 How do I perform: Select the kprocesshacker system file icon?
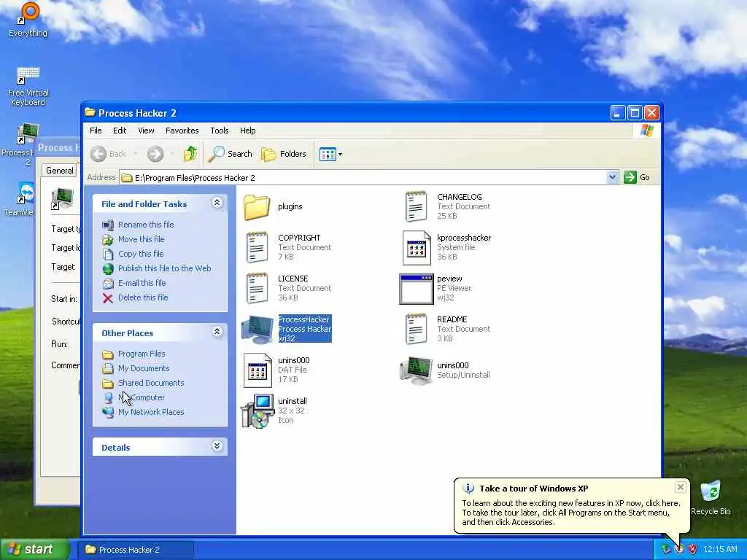(x=417, y=248)
